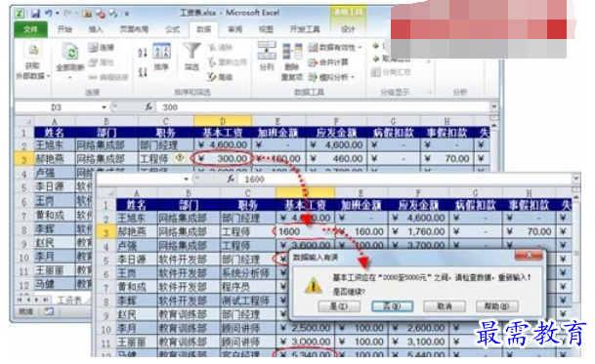Click Sort A to Z ascending icon
Image resolution: width=595 pixels, height=364 pixels.
tap(143, 53)
